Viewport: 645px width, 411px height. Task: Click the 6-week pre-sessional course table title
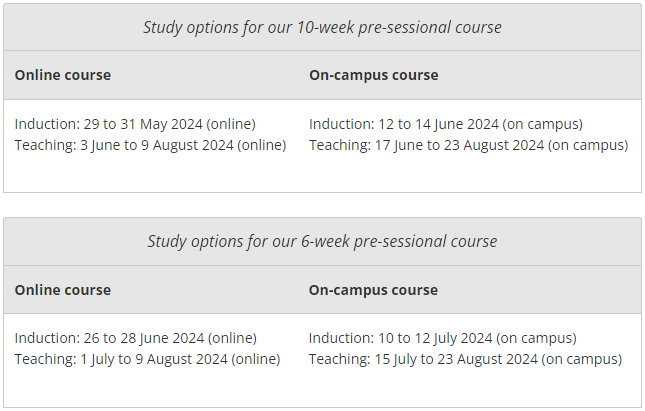322,241
